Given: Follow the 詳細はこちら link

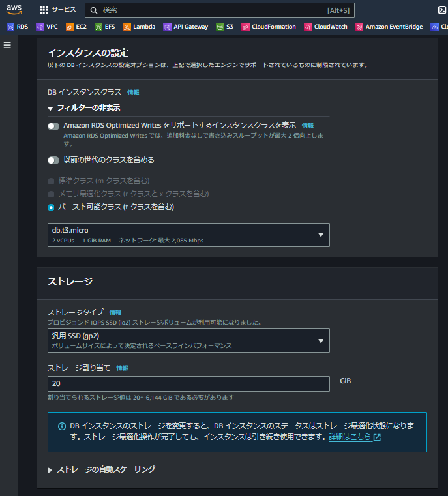Looking at the screenshot, I should (x=350, y=437).
